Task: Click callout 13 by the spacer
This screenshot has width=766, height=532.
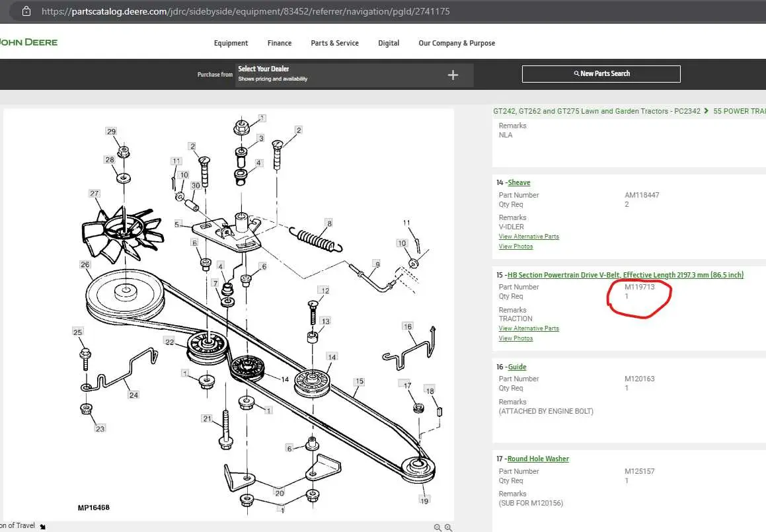Action: coord(326,321)
